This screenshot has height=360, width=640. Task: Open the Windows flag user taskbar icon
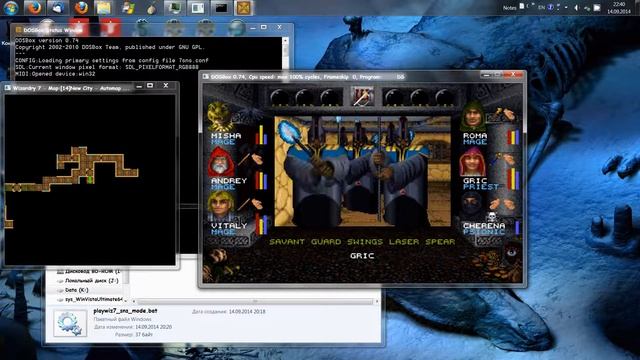[x=128, y=7]
